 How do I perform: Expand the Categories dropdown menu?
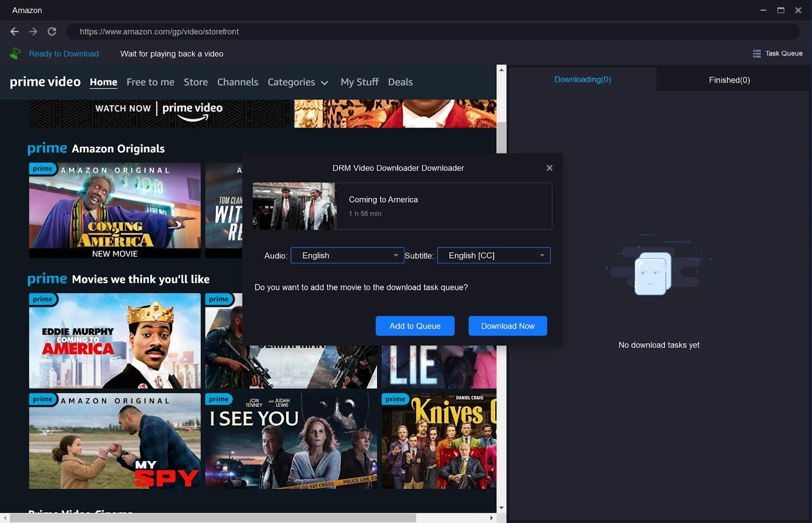[x=298, y=82]
